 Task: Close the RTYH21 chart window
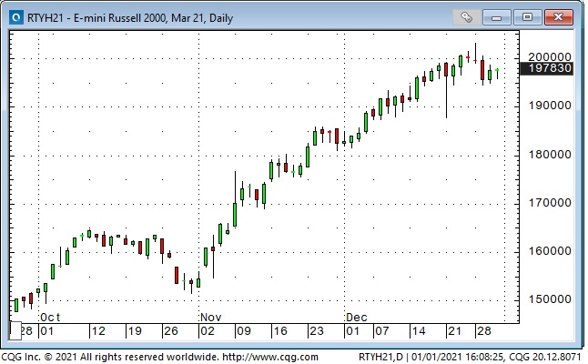558,17
